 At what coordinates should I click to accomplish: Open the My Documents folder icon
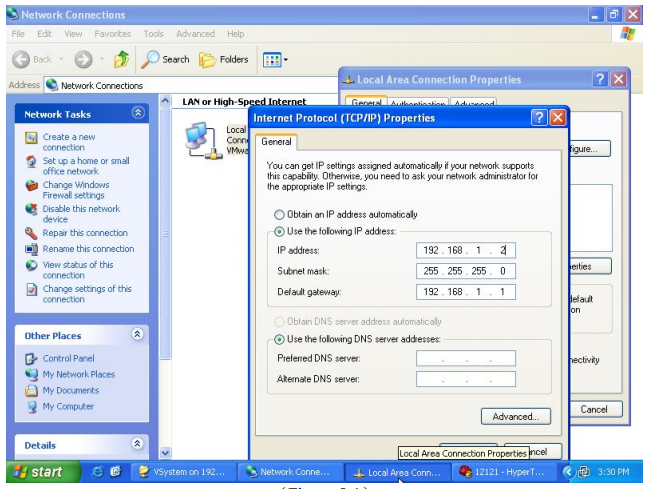[31, 391]
